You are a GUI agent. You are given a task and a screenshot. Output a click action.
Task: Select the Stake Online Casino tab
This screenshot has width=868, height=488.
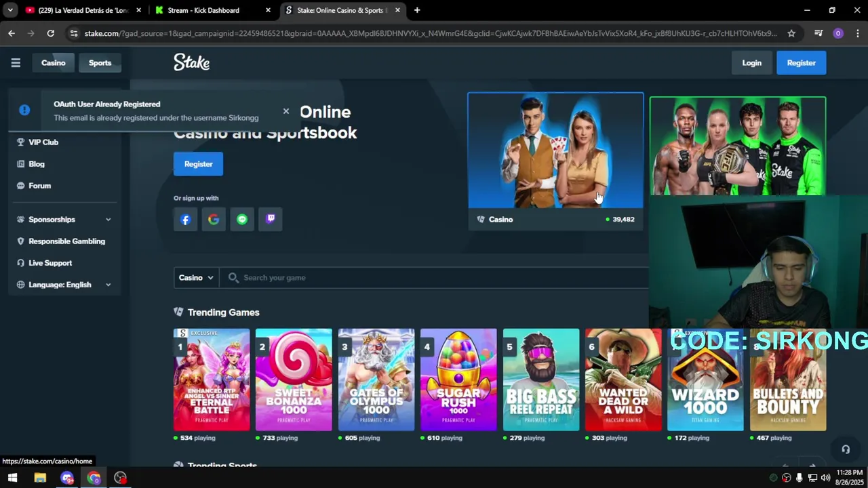(x=342, y=10)
